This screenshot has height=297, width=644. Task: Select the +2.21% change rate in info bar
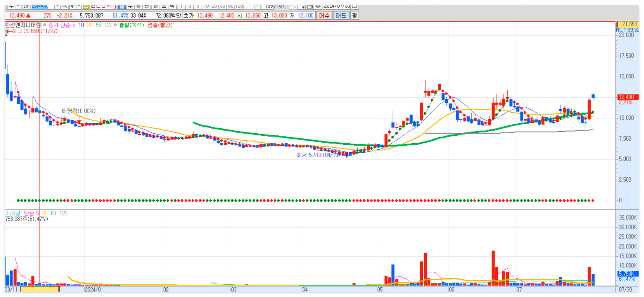[x=64, y=16]
